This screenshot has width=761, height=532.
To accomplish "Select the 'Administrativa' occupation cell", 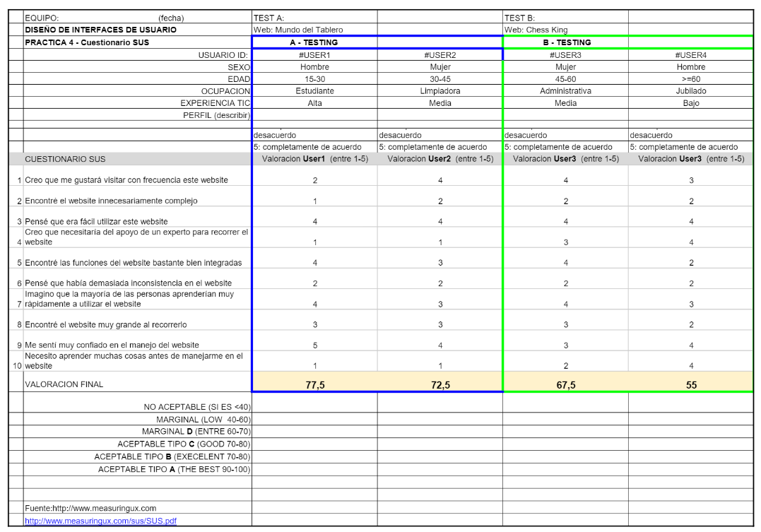I will tap(565, 90).
